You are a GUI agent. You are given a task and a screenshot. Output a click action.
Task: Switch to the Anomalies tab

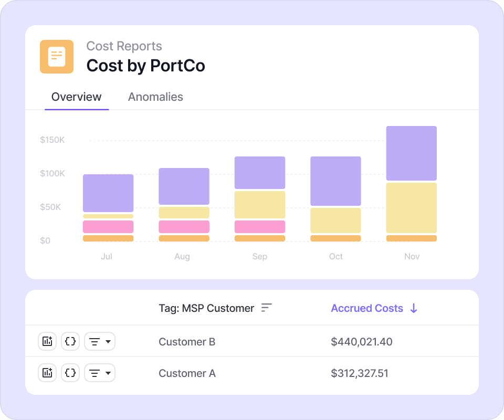click(x=155, y=97)
